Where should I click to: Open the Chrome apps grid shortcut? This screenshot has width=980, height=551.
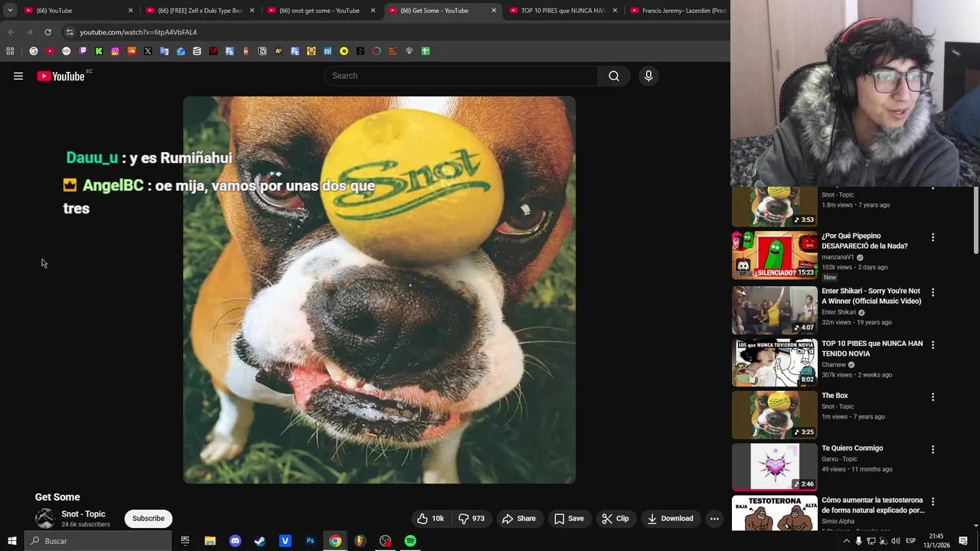coord(10,51)
